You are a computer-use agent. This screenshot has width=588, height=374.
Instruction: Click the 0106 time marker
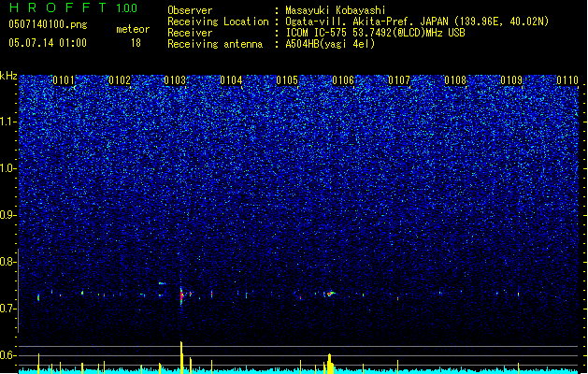point(343,80)
